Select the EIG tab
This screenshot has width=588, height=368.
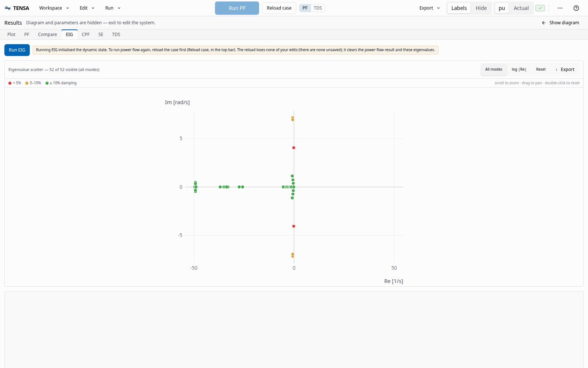coord(69,35)
